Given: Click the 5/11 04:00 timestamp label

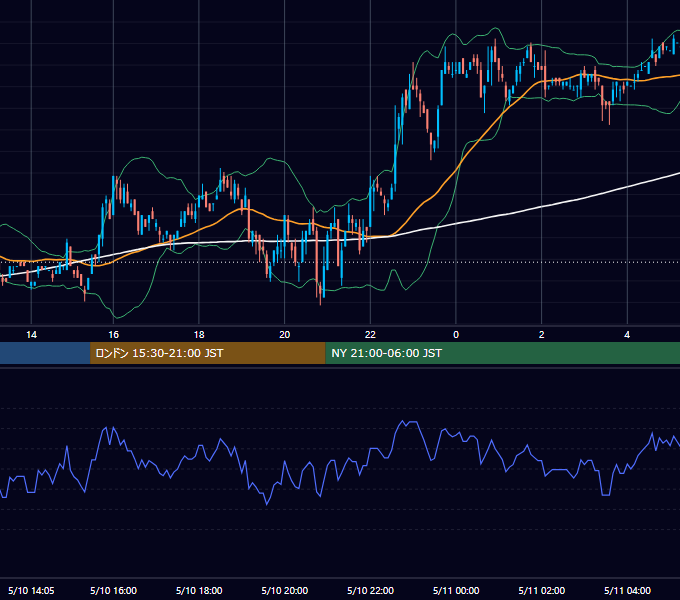Looking at the screenshot, I should click(627, 590).
